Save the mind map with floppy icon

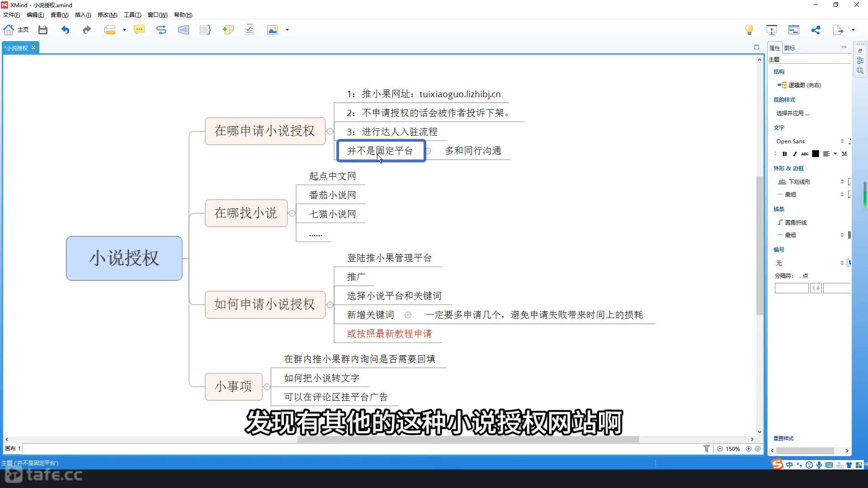(x=43, y=30)
